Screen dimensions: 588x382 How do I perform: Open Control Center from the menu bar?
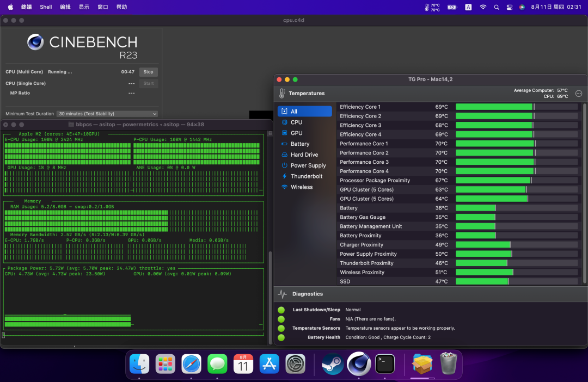pyautogui.click(x=510, y=7)
